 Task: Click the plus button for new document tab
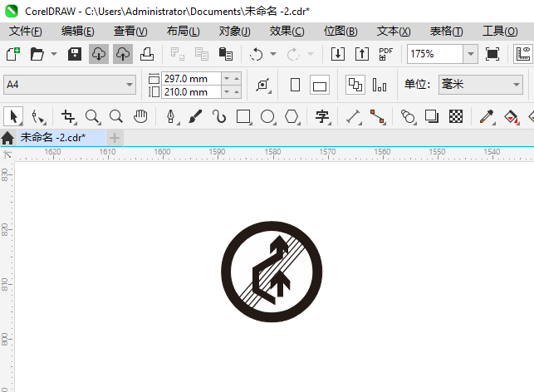point(115,138)
